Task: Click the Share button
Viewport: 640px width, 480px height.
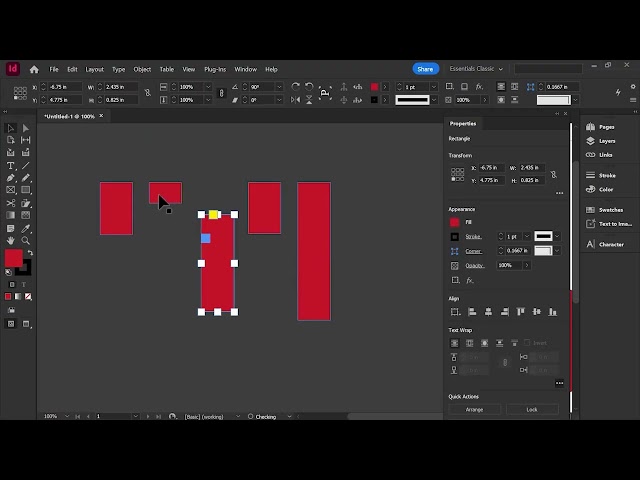Action: (x=425, y=69)
